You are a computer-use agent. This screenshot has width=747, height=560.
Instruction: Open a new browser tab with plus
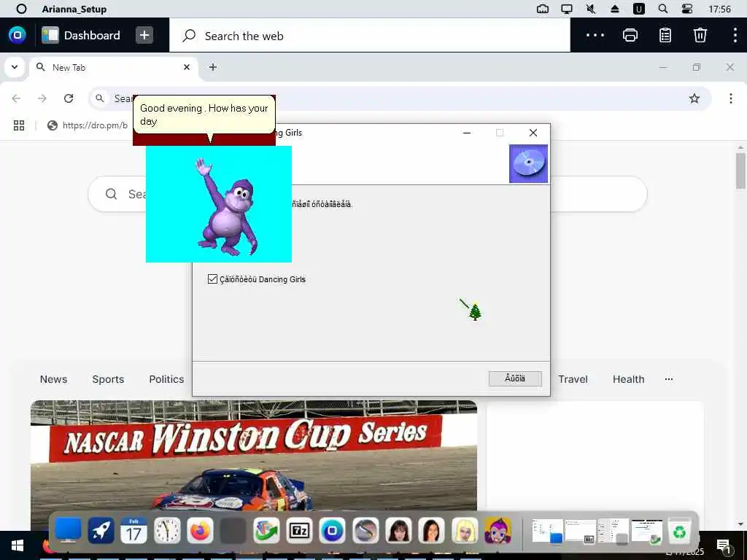(213, 68)
